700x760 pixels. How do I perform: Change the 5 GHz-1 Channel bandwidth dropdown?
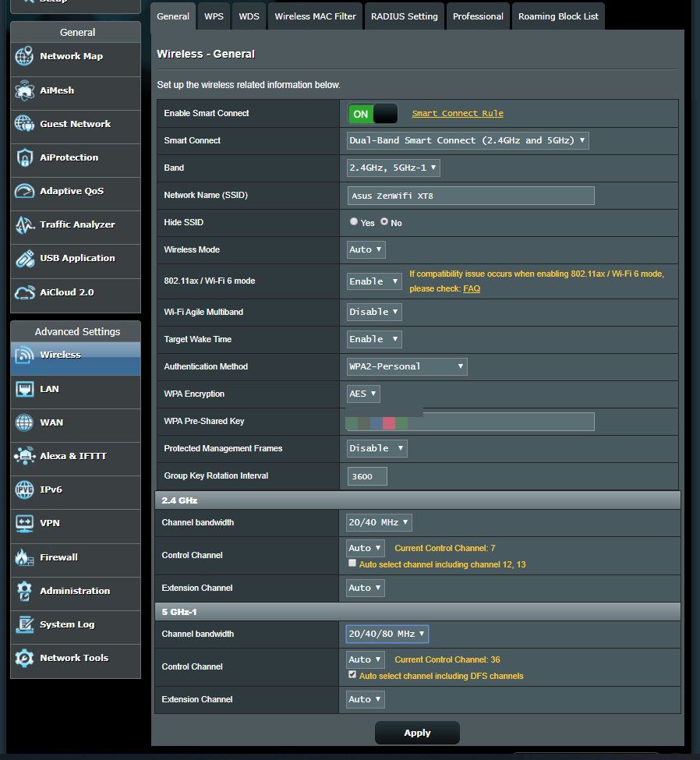pyautogui.click(x=387, y=634)
